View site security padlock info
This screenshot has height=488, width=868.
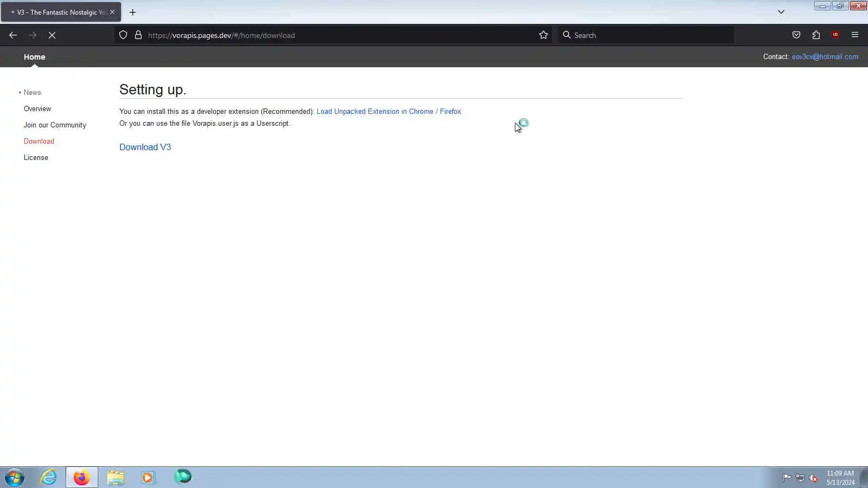pos(138,35)
